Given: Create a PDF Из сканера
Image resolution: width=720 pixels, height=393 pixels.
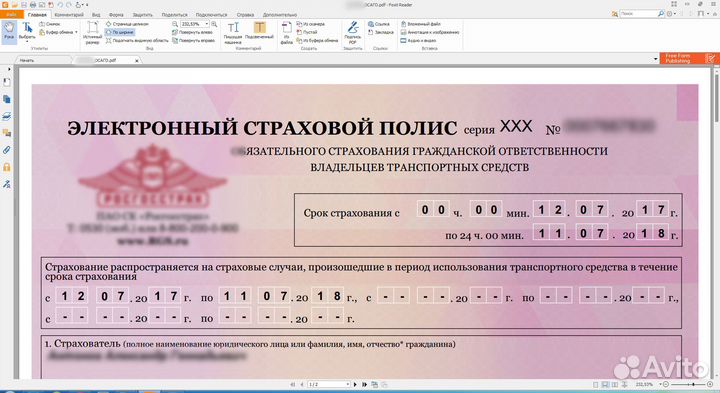Looking at the screenshot, I should click(x=311, y=24).
